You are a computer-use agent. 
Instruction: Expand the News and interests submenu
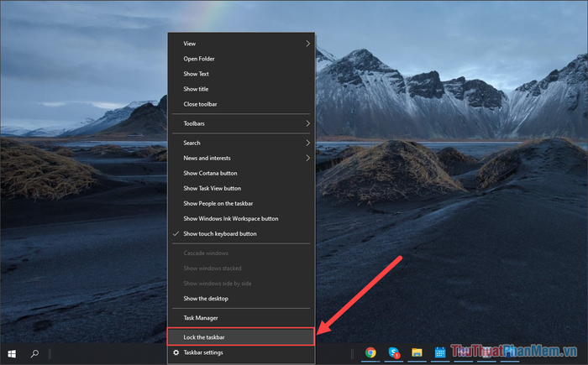pyautogui.click(x=241, y=158)
